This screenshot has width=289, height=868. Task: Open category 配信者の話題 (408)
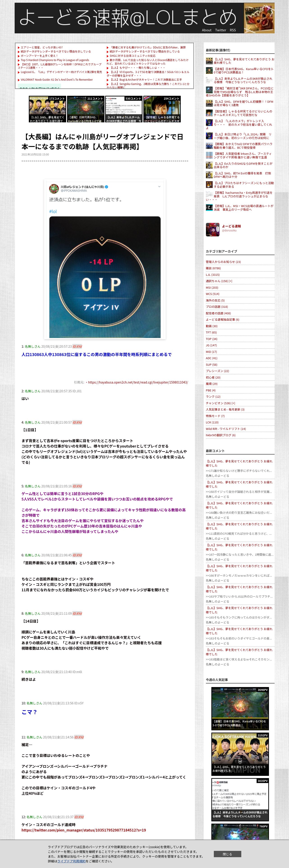click(x=218, y=313)
